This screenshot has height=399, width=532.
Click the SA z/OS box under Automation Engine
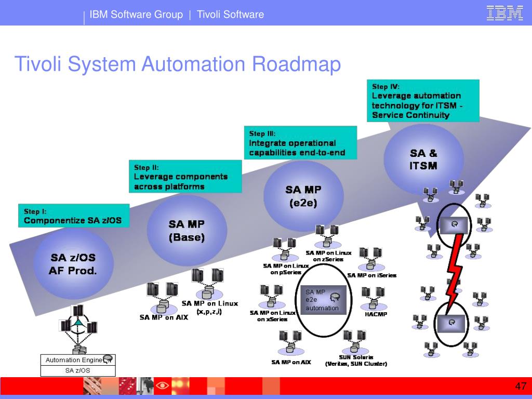78,370
